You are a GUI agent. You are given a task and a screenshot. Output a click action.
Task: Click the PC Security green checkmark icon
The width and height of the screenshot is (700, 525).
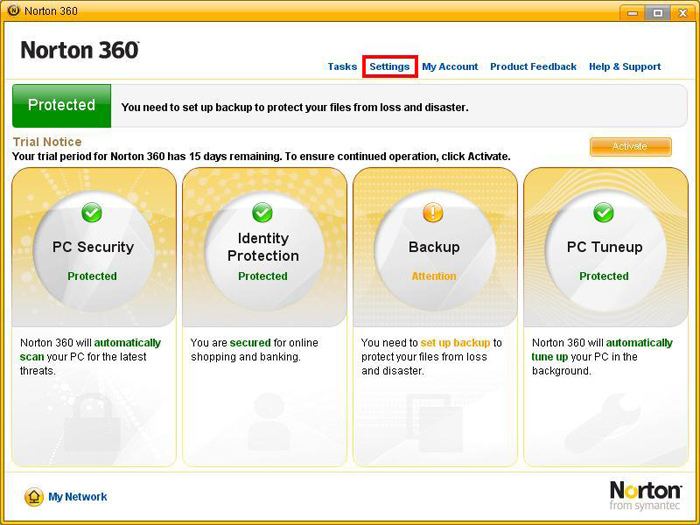click(92, 212)
